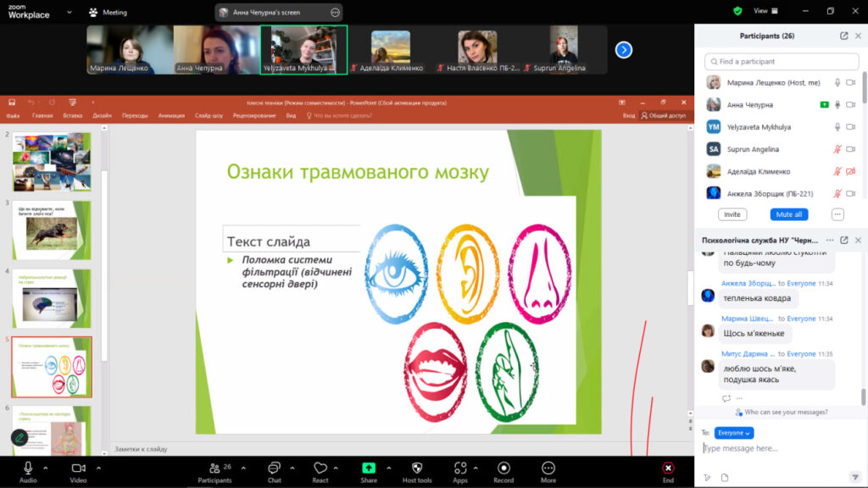Toggle Yelyzaveta Mykhulya microphone in participants list
Viewport: 868px width, 488px height.
[x=837, y=127]
